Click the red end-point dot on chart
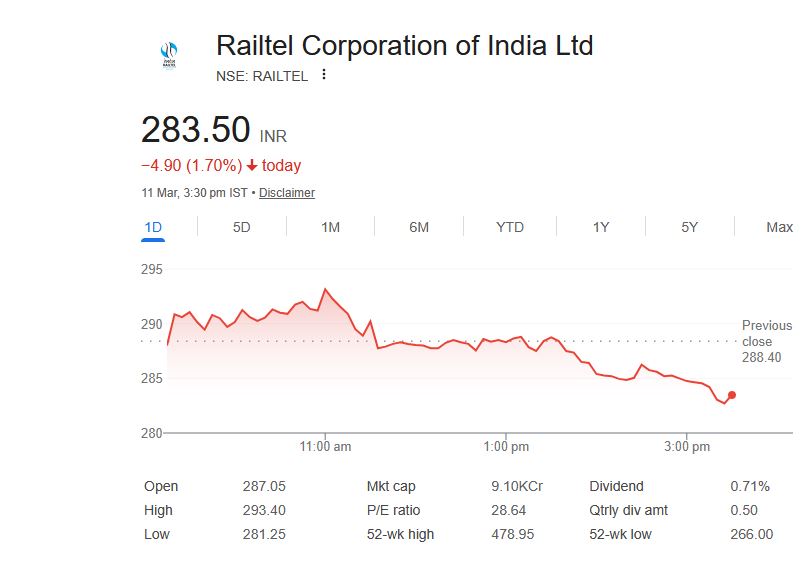The width and height of the screenshot is (808, 581). point(732,395)
